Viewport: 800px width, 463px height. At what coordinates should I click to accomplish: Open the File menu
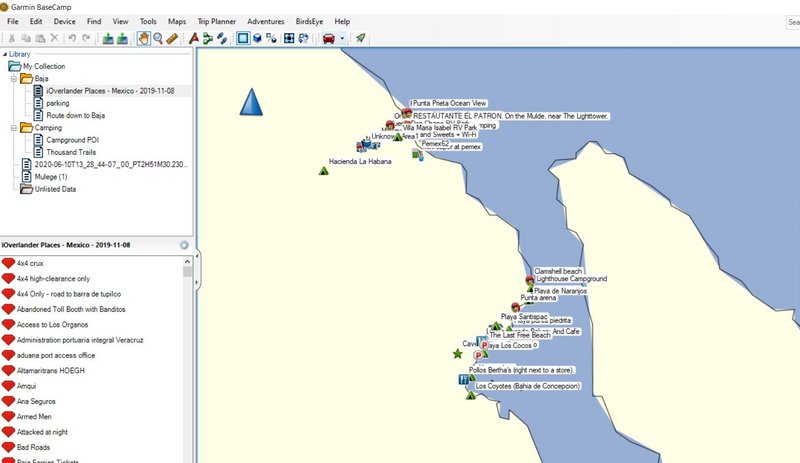13,21
